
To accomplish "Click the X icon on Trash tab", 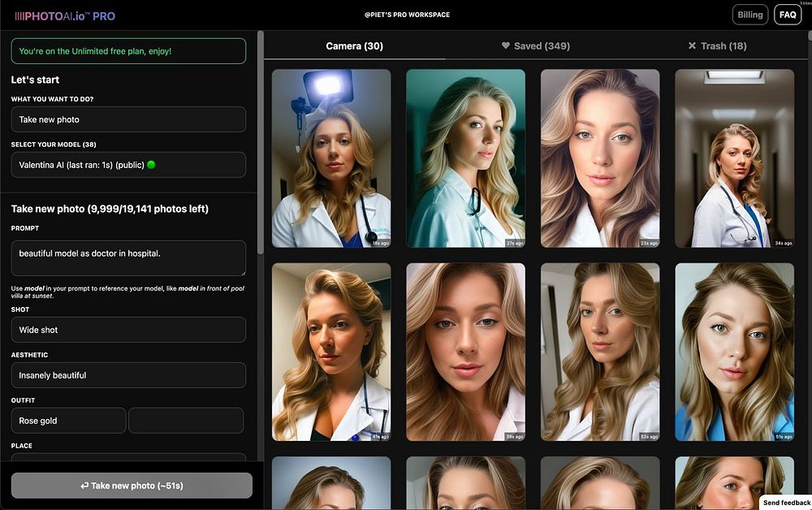I will tap(692, 45).
